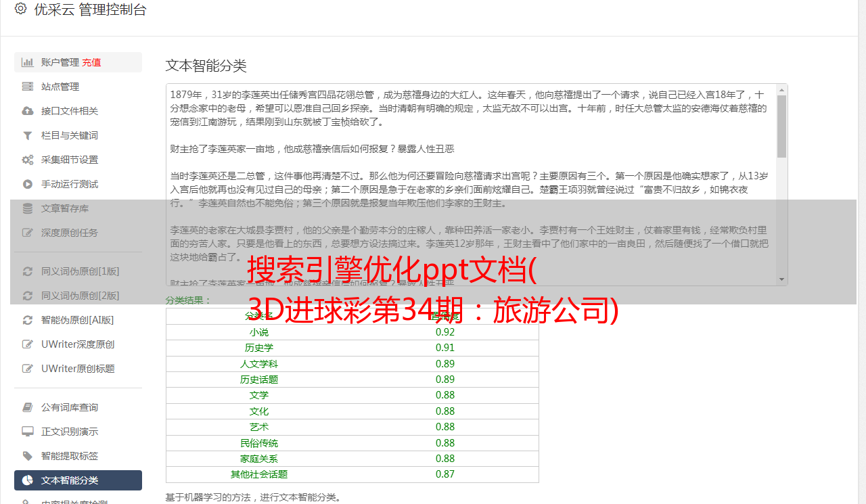
Task: Click the 历史话题 category cell
Action: tap(259, 380)
